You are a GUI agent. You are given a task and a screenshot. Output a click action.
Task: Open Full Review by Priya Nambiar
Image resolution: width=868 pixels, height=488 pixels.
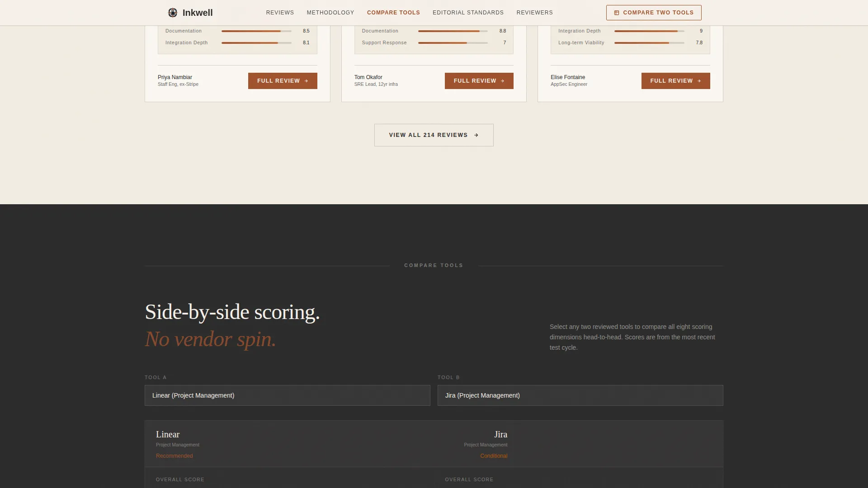coord(283,81)
